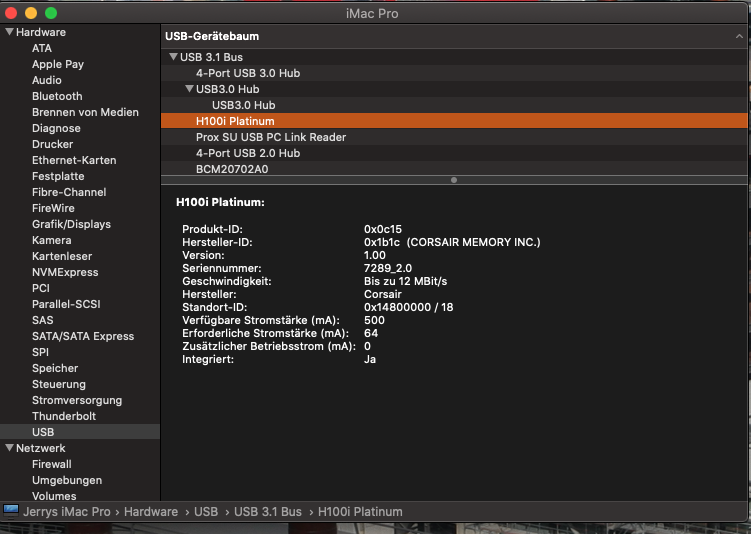Click the USB-Gerätebaum column header

(x=454, y=36)
